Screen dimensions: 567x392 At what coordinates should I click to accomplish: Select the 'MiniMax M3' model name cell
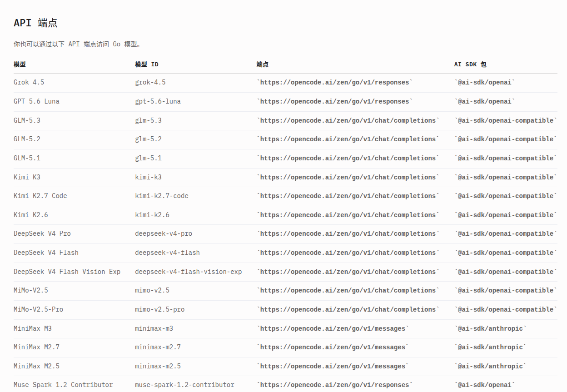click(x=33, y=328)
